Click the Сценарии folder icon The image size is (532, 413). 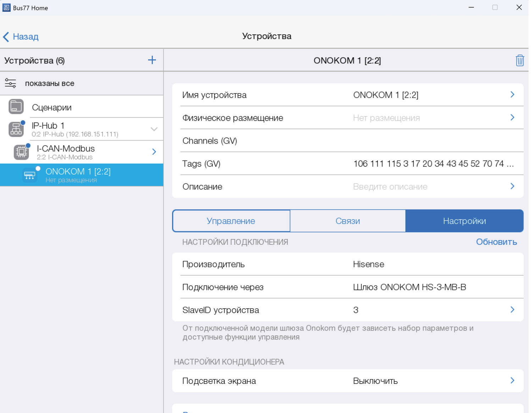click(x=16, y=107)
